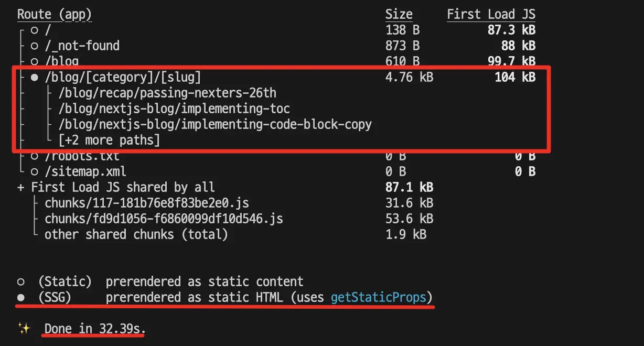Screen dimensions: 644x346
Task: Select the chunks/fd9d1056-f6860099df10d546.js entry
Action: 164,219
